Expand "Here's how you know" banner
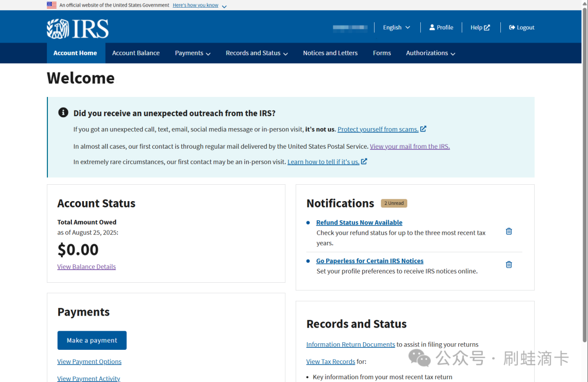The image size is (588, 382). click(199, 5)
